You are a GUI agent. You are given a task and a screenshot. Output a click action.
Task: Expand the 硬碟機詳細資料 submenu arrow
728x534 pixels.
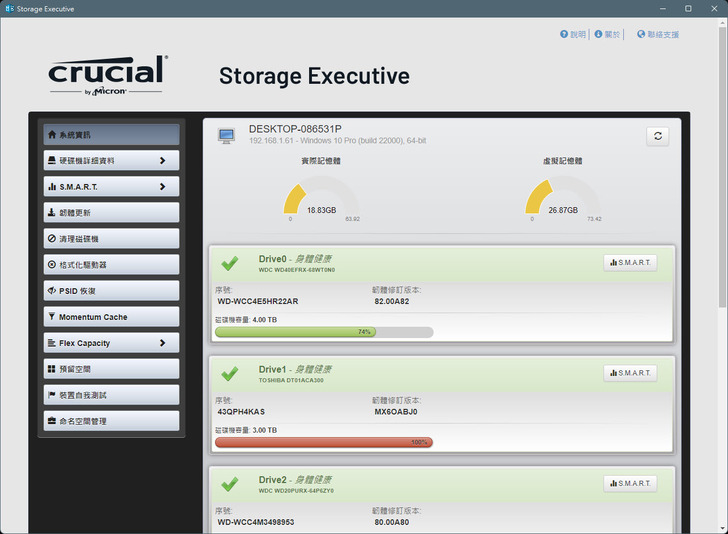point(162,160)
